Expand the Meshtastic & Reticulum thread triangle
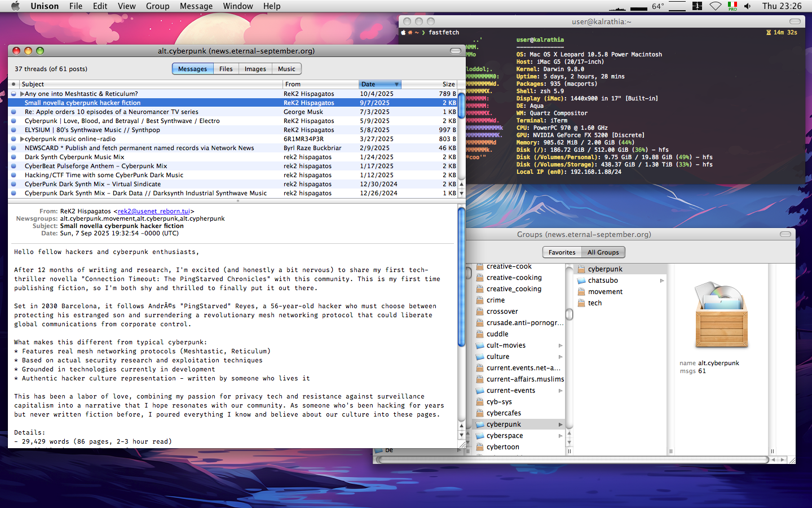 coord(21,94)
